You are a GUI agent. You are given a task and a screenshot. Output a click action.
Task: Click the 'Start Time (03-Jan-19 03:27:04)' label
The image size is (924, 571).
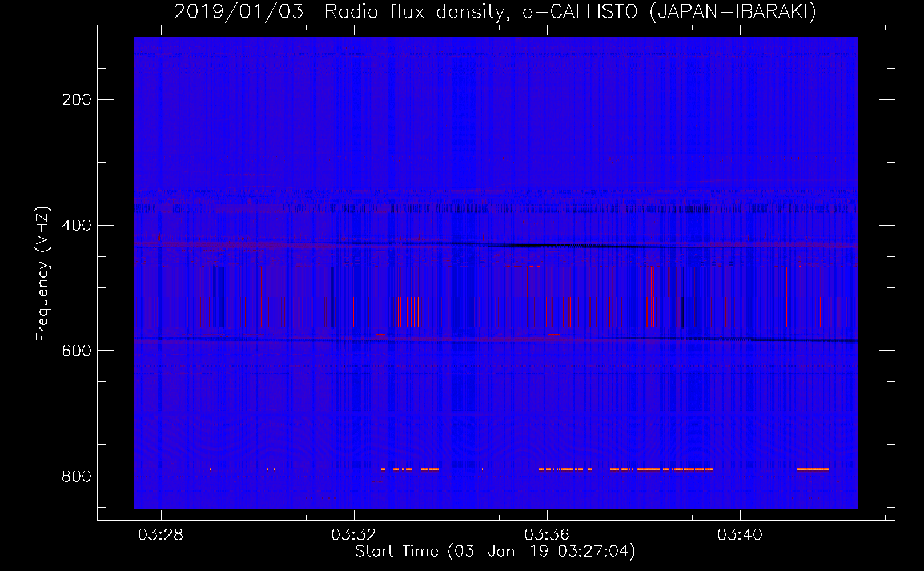495,552
